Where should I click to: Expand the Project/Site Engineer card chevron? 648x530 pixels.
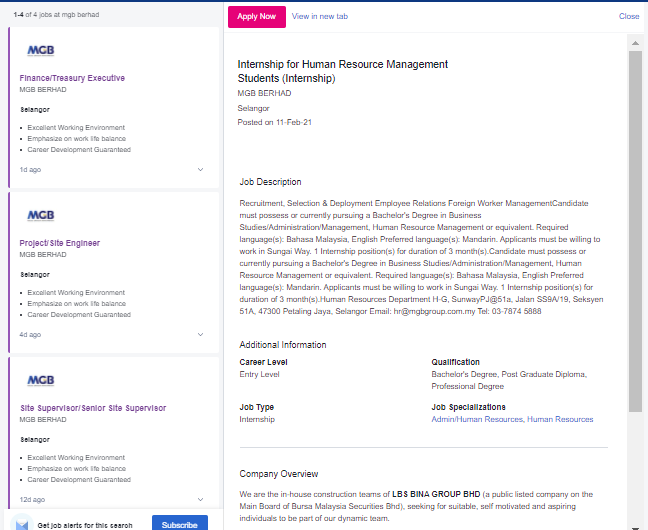click(200, 334)
